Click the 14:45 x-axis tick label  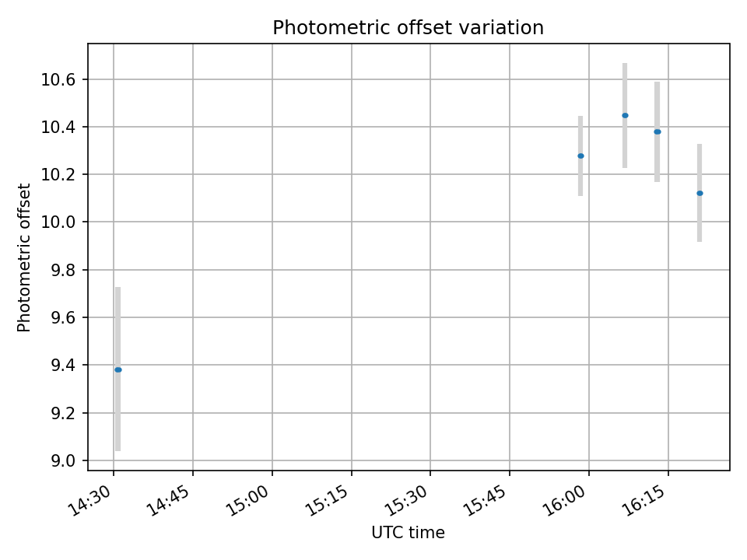click(170, 500)
